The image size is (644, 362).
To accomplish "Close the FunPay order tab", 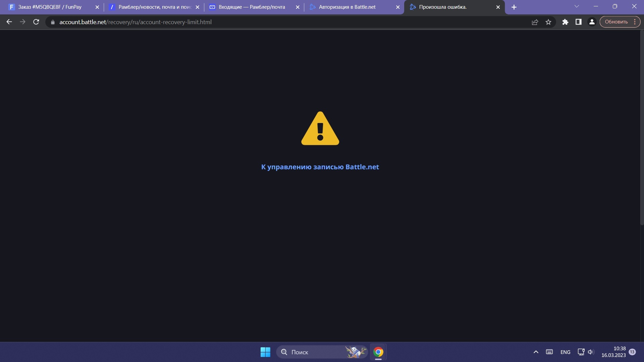I will [97, 7].
